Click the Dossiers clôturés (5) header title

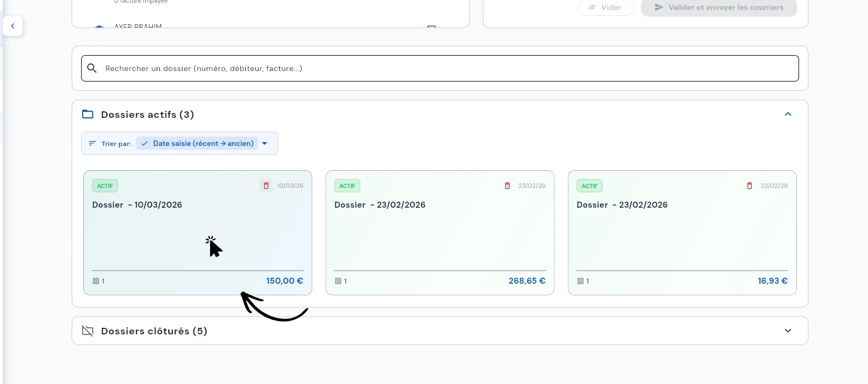[x=154, y=331]
